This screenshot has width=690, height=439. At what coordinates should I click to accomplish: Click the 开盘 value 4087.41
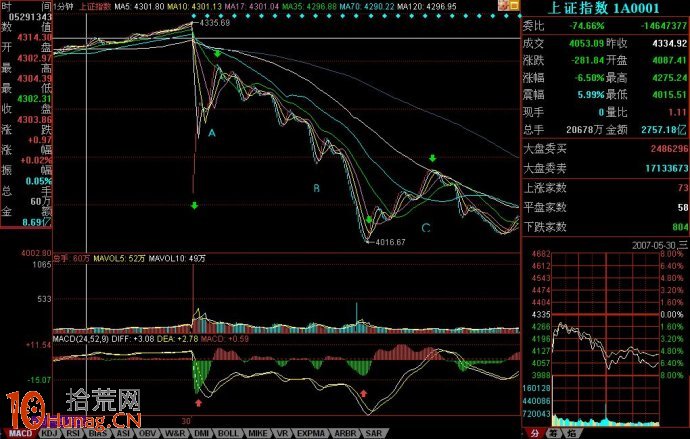(668, 61)
